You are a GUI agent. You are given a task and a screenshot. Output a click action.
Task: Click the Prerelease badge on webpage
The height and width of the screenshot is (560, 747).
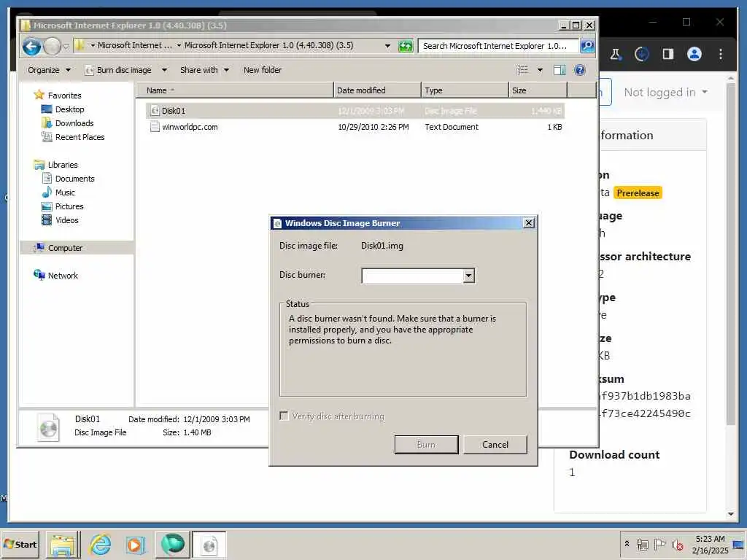638,192
